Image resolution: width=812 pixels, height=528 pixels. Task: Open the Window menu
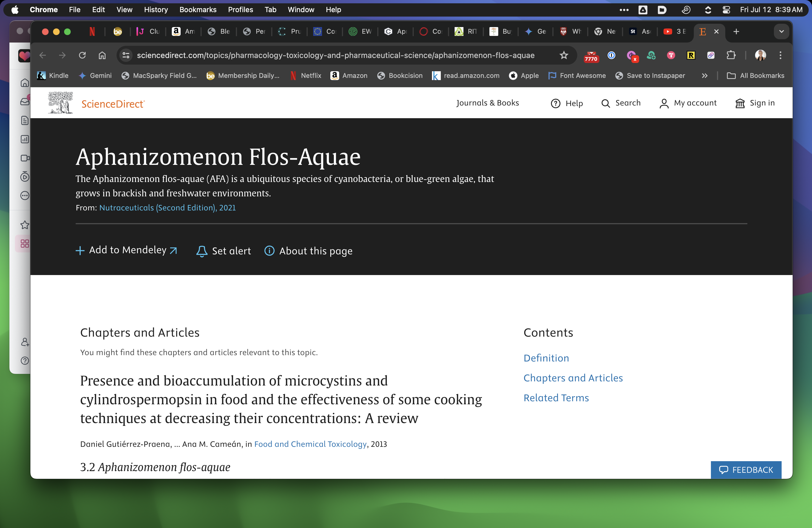point(300,10)
